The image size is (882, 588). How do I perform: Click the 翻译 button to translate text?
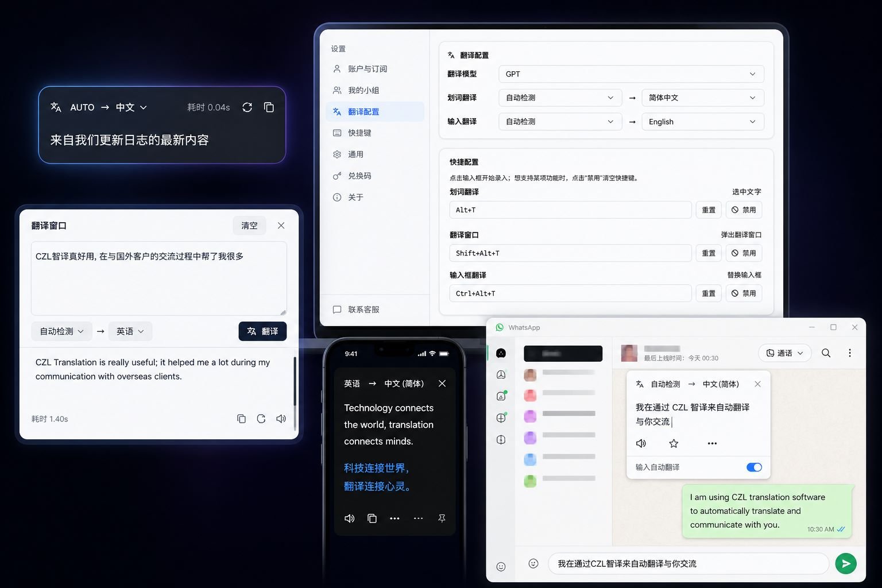coord(262,331)
